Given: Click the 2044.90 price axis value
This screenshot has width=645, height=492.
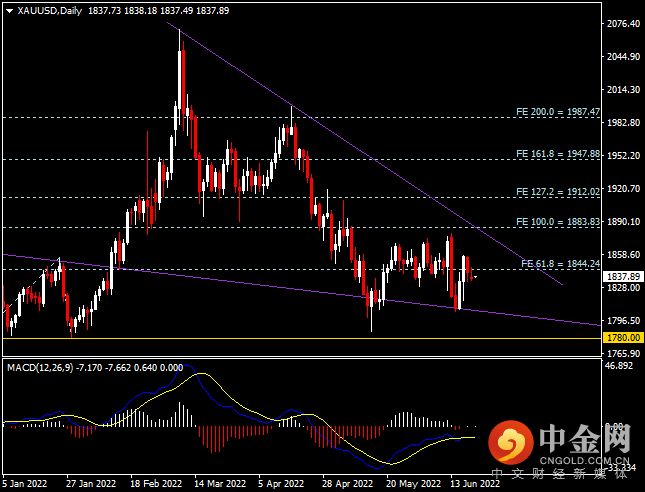Looking at the screenshot, I should coord(624,56).
